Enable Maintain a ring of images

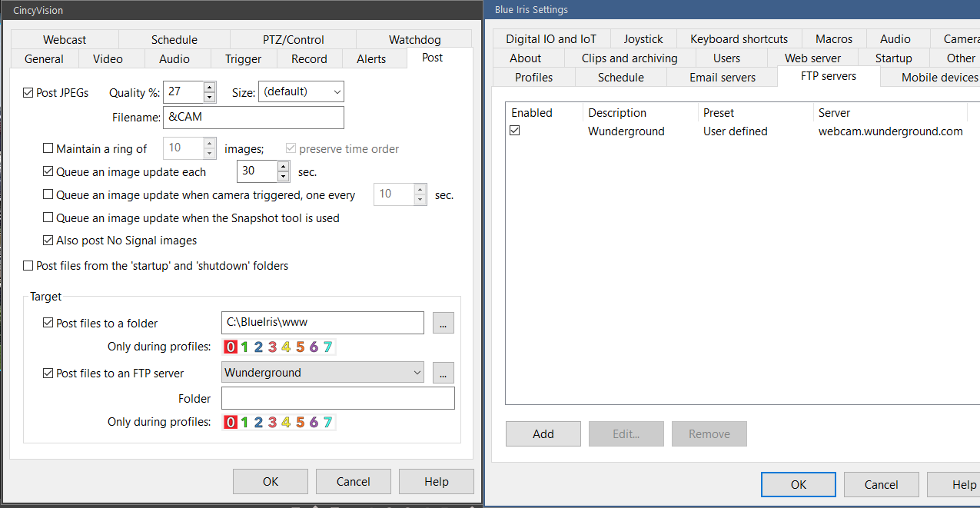[x=48, y=149]
